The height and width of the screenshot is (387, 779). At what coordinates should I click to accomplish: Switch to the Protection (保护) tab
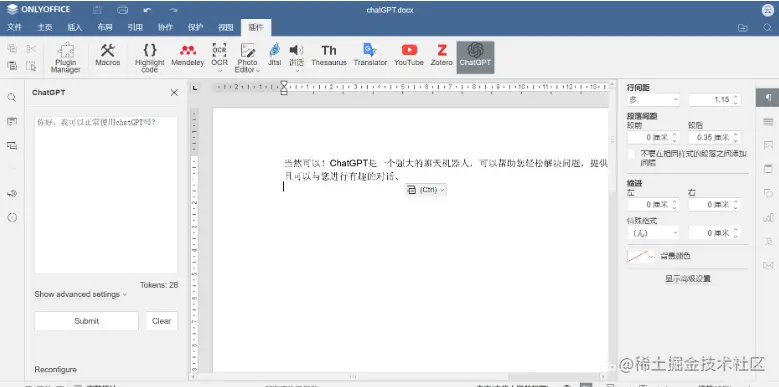[x=195, y=28]
